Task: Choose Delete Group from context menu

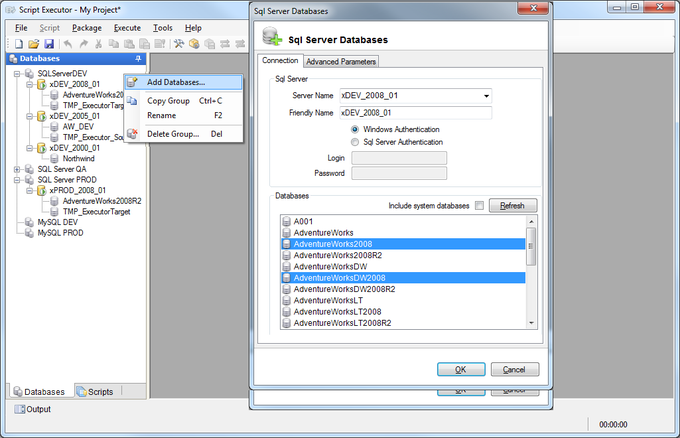Action: 172,133
